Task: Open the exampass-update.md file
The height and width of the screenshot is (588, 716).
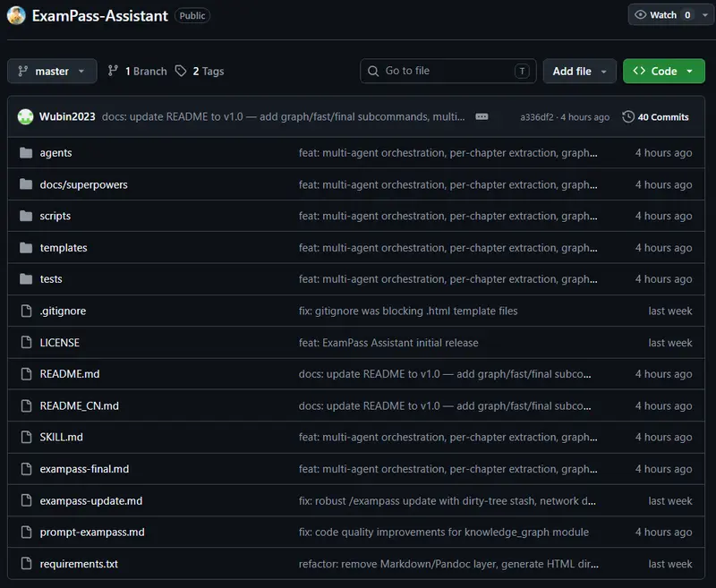Action: pos(91,501)
